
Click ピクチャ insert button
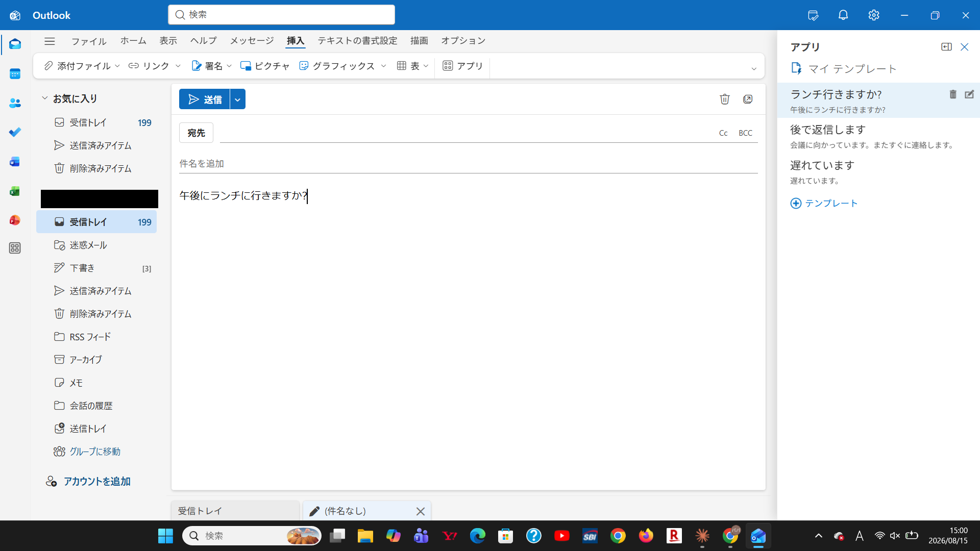pyautogui.click(x=265, y=66)
